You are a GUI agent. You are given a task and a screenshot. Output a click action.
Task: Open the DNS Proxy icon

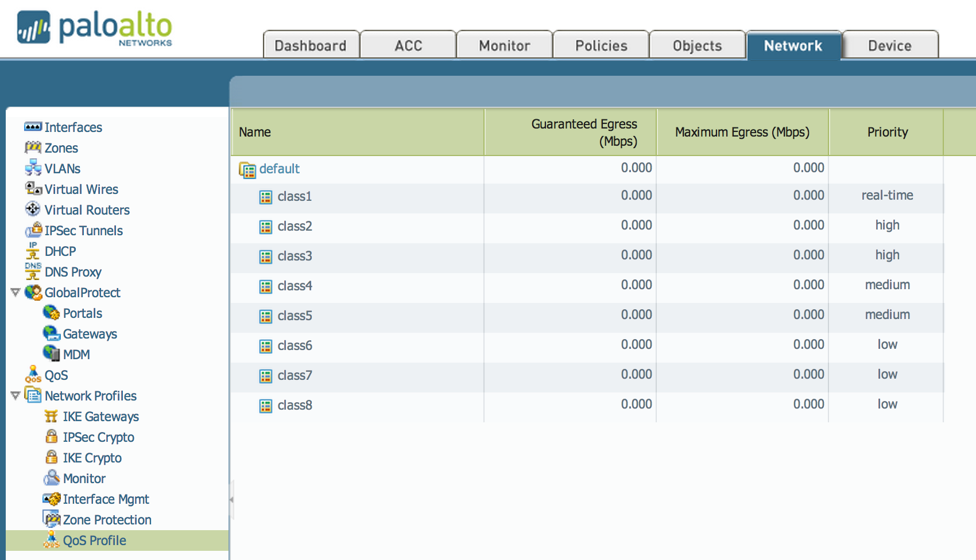click(x=34, y=271)
